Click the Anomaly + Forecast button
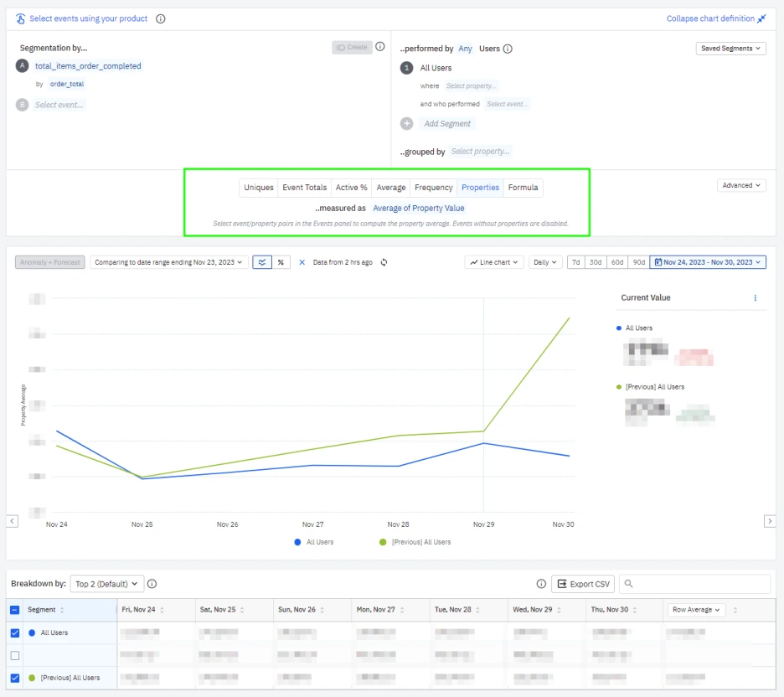This screenshot has height=697, width=784. [50, 262]
